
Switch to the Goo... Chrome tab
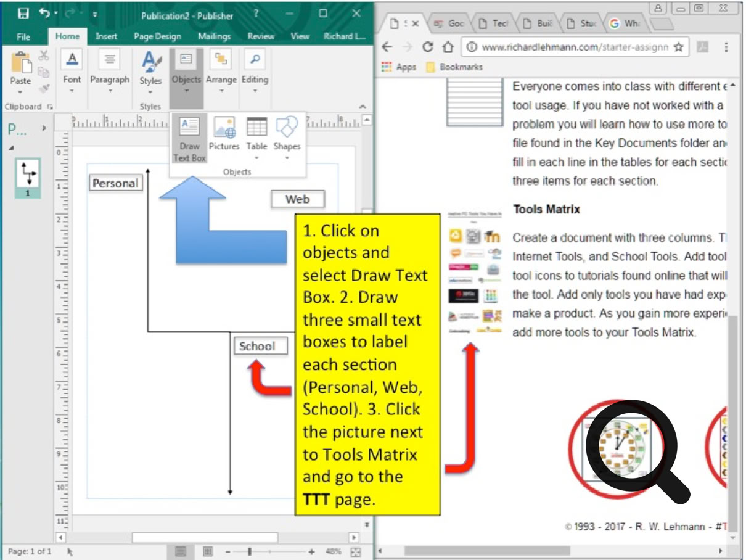click(449, 23)
